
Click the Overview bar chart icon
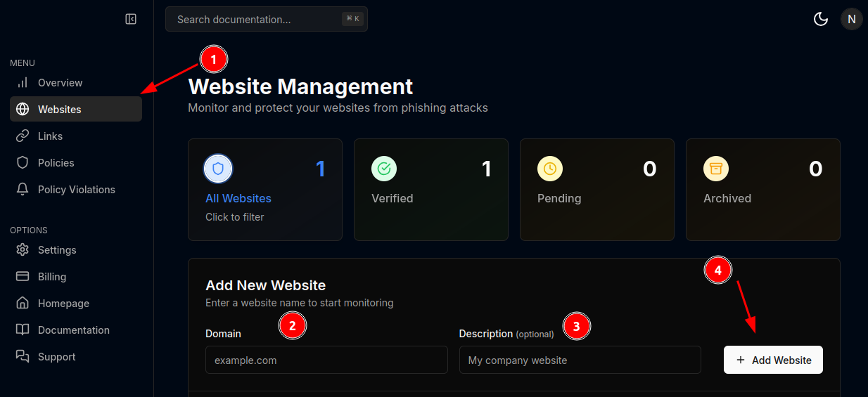click(x=23, y=83)
